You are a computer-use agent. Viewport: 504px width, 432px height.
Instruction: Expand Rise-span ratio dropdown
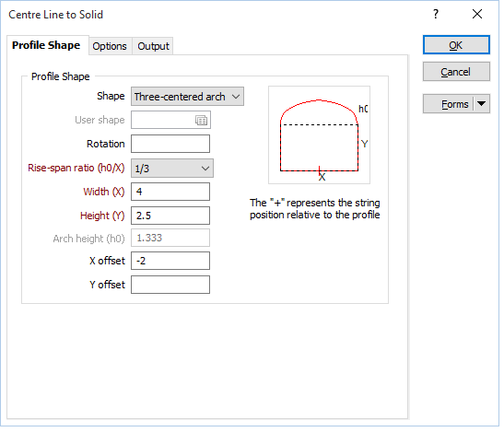click(x=173, y=169)
